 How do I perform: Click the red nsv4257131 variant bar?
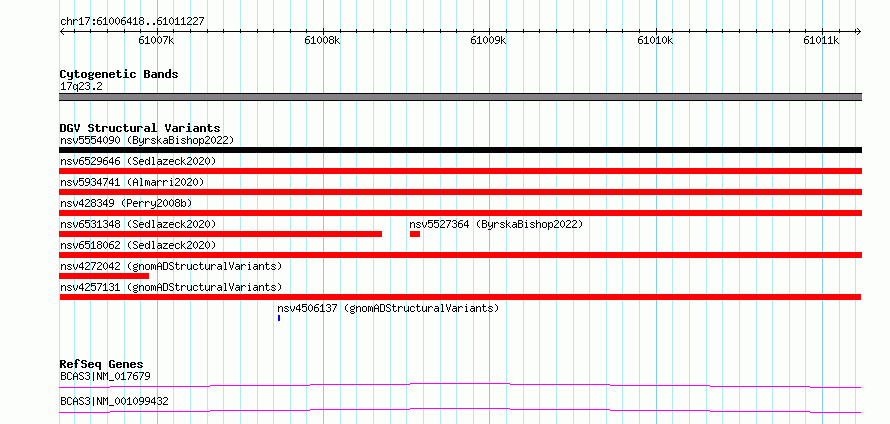pyautogui.click(x=460, y=297)
